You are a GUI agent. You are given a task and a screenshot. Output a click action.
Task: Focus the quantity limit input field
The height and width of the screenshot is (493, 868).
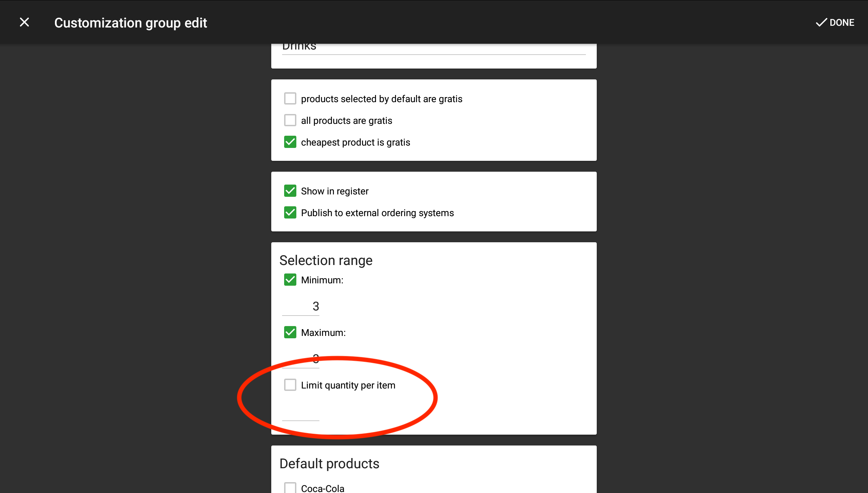coord(301,412)
